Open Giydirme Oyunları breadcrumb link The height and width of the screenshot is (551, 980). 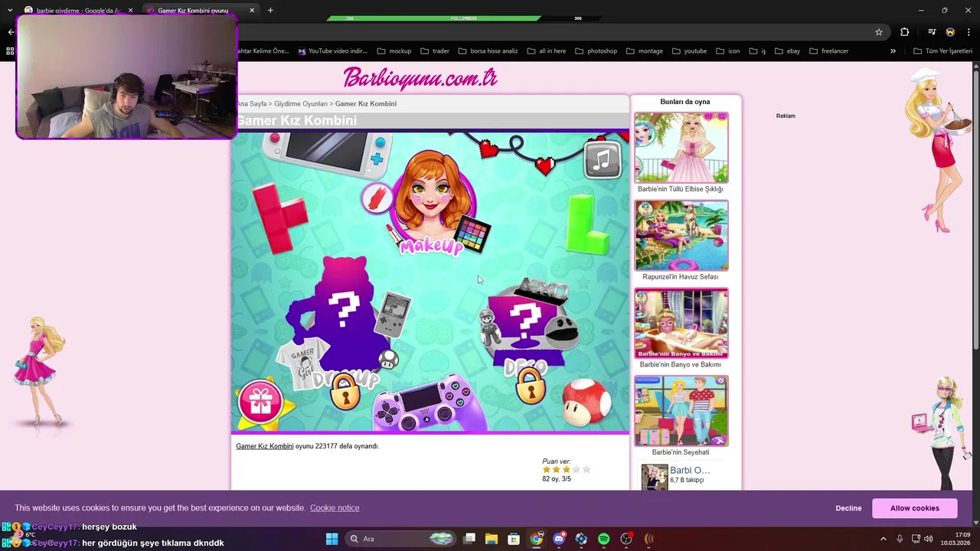pos(301,103)
